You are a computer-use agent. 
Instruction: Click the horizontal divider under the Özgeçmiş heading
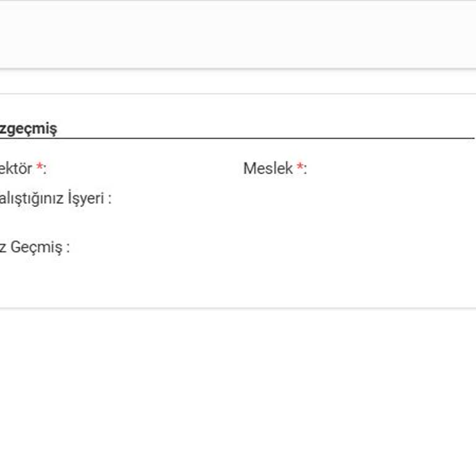(x=248, y=138)
